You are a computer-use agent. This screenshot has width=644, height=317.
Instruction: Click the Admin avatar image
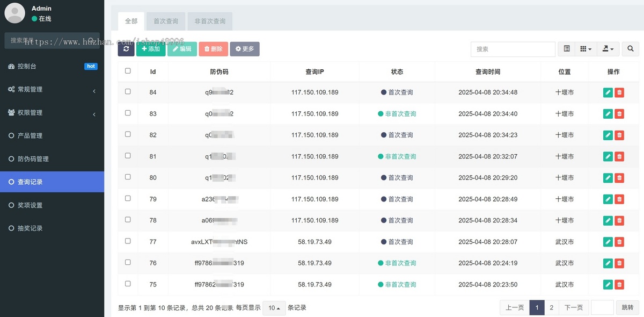[x=14, y=13]
